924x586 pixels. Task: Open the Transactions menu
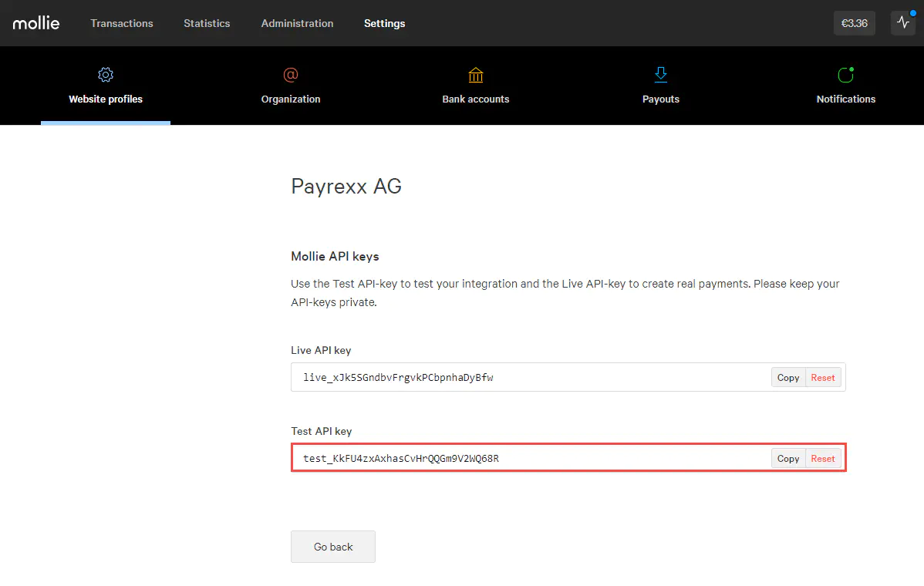[x=122, y=23]
